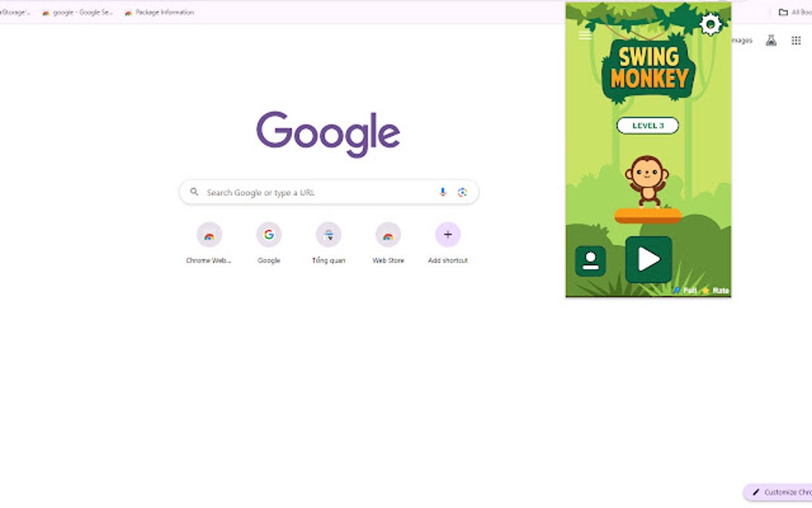Open the hamburger menu in Swing Monkey
812x508 pixels.
click(x=584, y=35)
